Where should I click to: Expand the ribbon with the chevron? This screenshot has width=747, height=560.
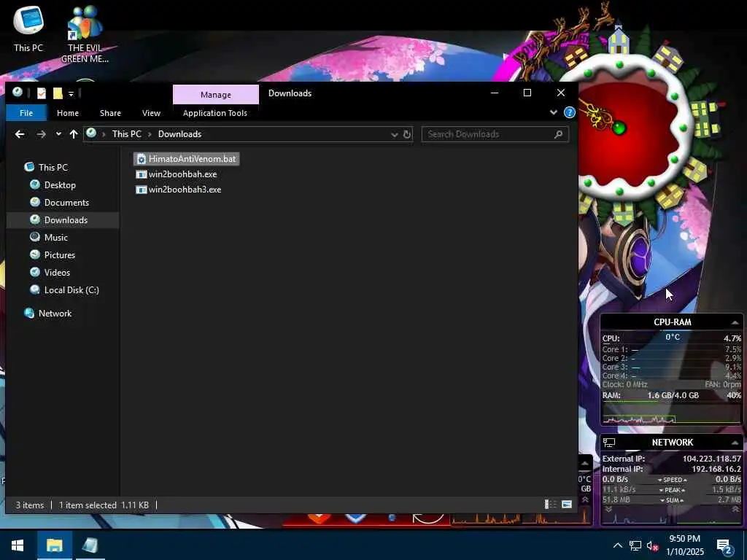[x=553, y=112]
